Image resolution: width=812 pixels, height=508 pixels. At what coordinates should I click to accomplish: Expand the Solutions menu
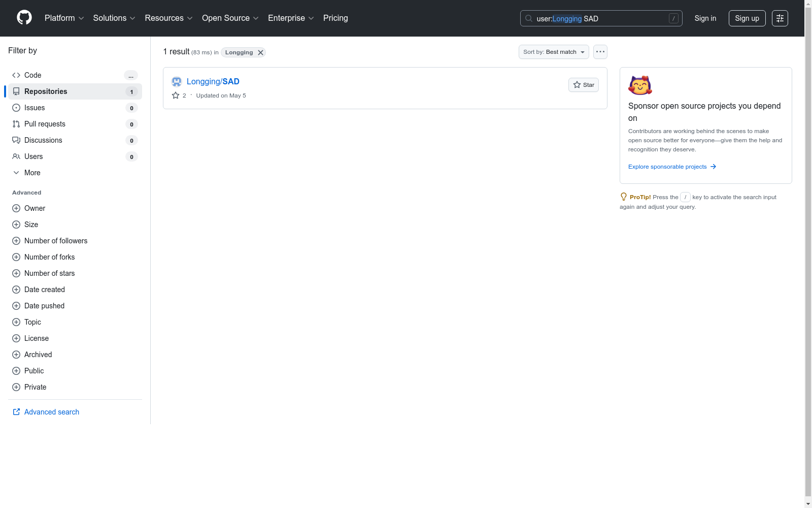click(114, 18)
